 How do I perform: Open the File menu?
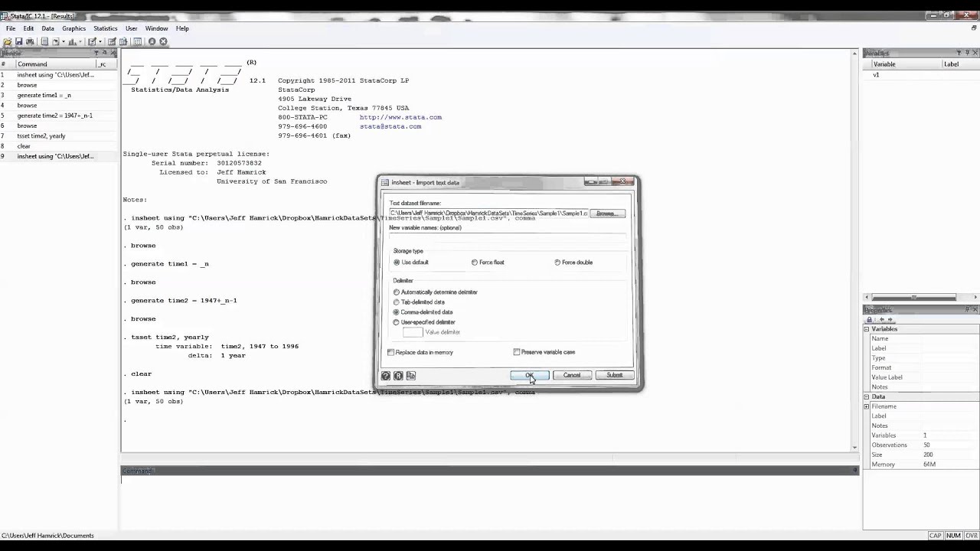click(x=11, y=28)
